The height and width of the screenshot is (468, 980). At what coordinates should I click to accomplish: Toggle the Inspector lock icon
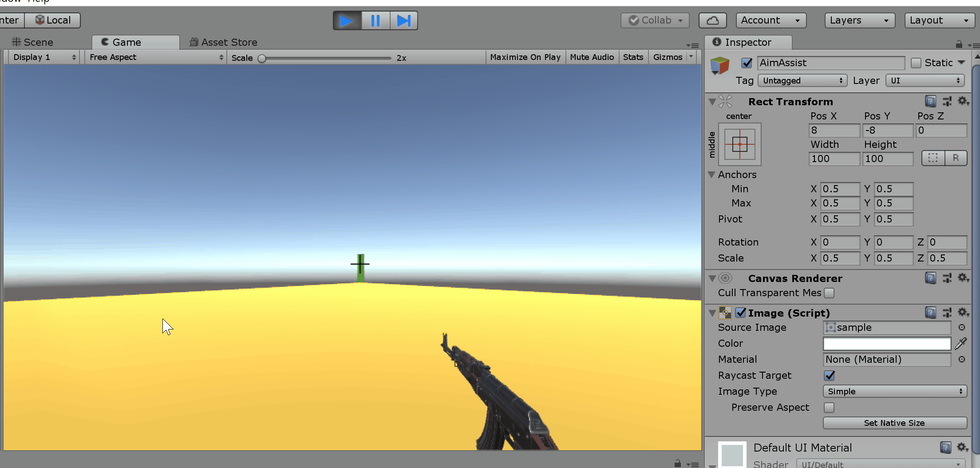pos(959,44)
